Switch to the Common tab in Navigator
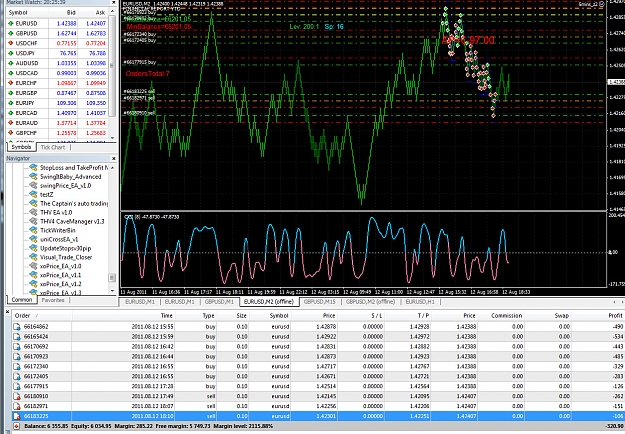Screen dimensions: 625x434 (x=22, y=300)
